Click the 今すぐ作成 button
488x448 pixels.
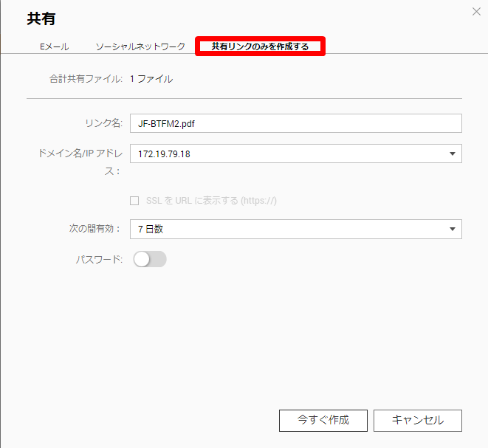(x=323, y=420)
